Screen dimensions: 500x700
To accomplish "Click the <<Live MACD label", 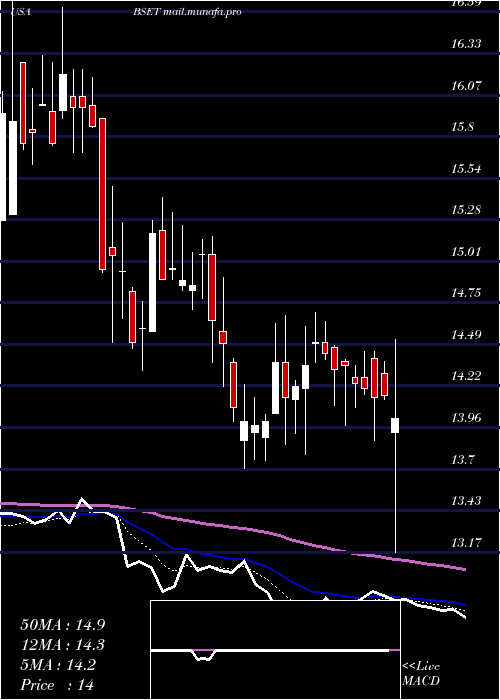I will pos(421,673).
